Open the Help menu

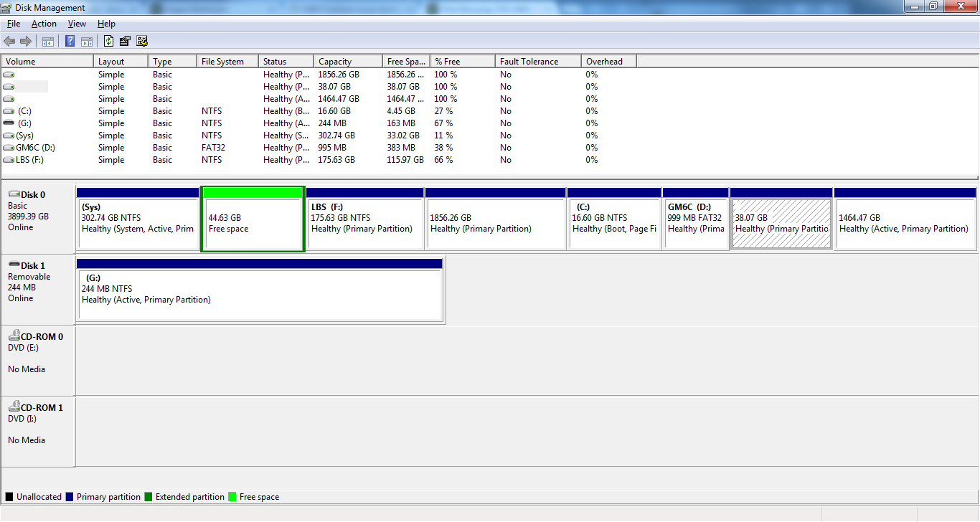tap(106, 24)
